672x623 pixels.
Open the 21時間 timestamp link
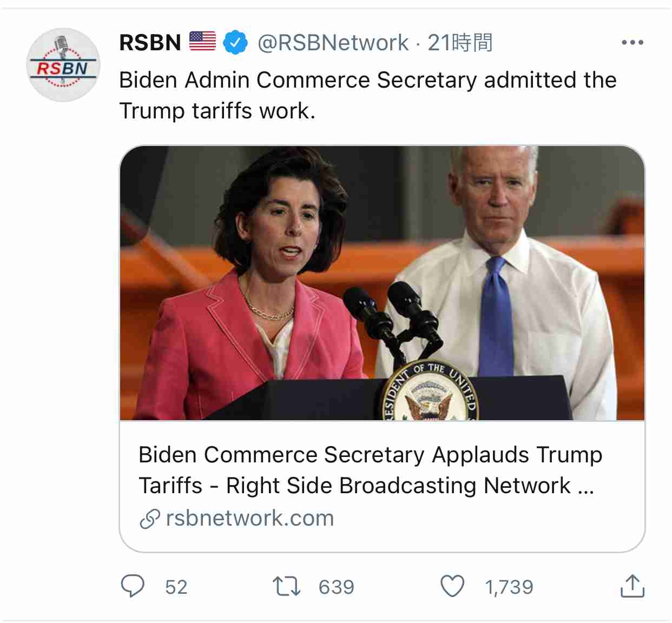[460, 43]
